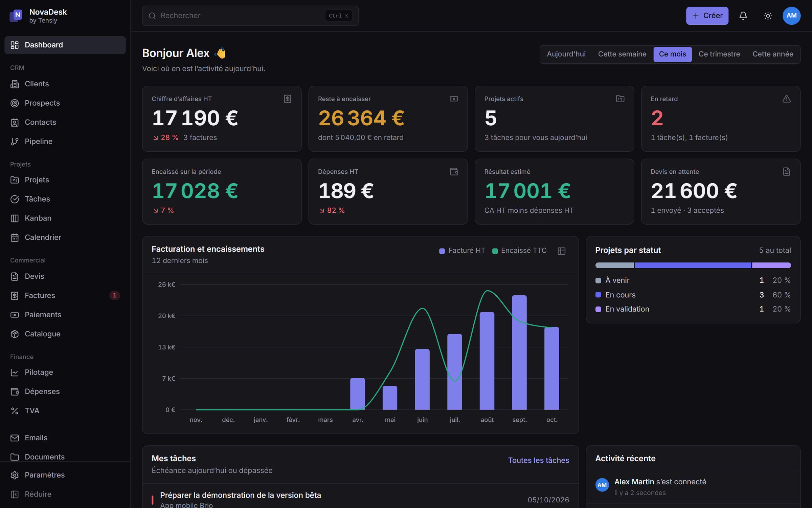Viewport: 812px width, 508px height.
Task: Click the À venir status row
Action: click(x=693, y=280)
